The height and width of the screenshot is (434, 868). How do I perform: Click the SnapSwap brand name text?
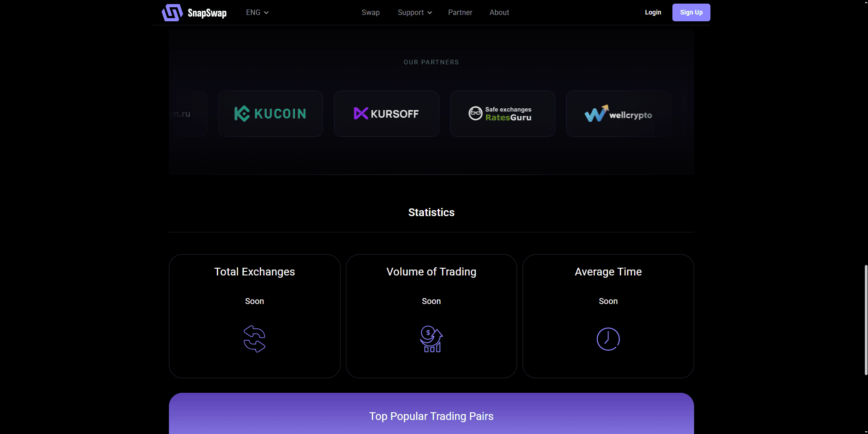click(x=207, y=13)
